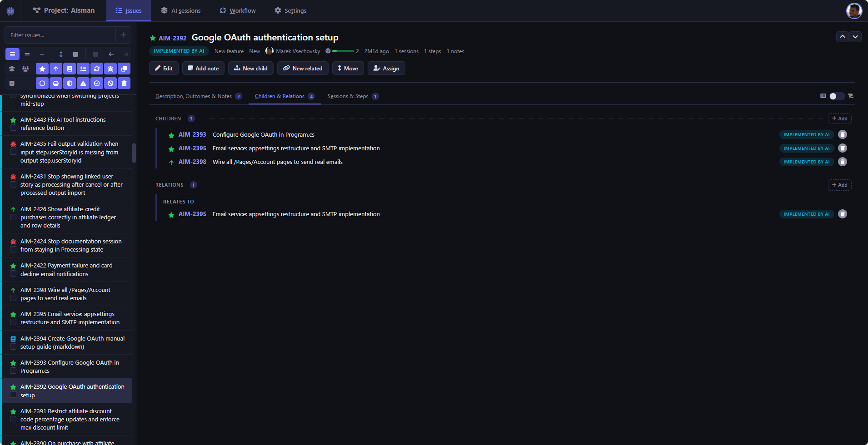Click the Assign button

tap(386, 68)
